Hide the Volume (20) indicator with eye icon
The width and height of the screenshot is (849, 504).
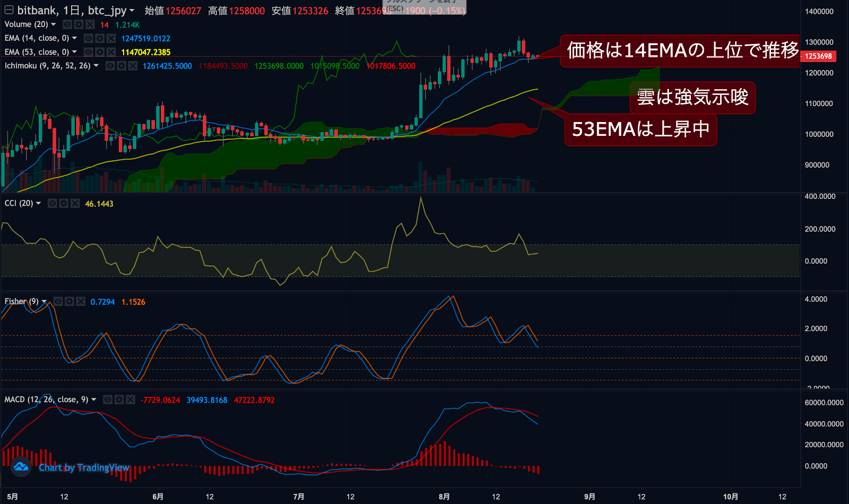pos(67,24)
